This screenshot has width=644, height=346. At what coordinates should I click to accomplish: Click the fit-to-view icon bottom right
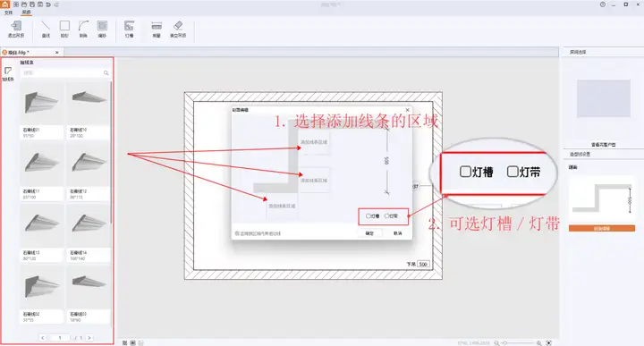click(548, 342)
